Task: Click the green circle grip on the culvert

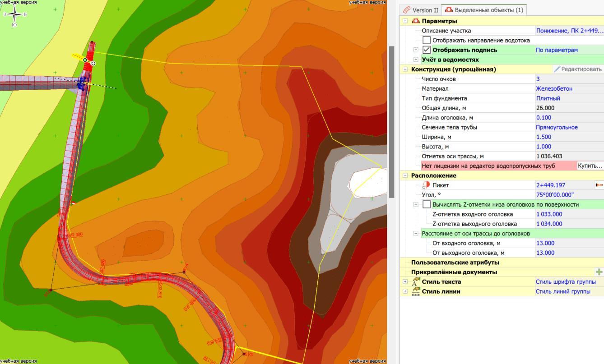Action: tap(85, 60)
